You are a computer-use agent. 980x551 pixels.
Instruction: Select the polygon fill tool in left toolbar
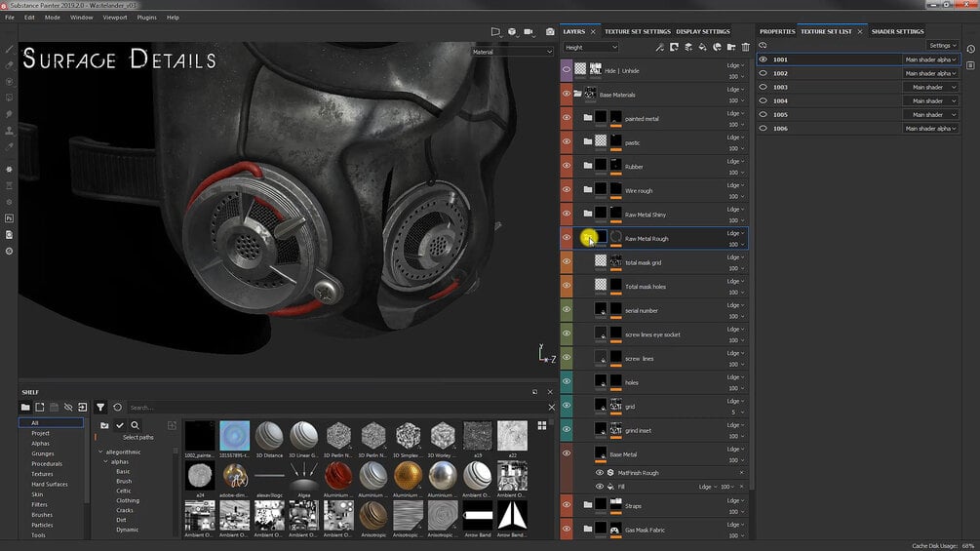pyautogui.click(x=9, y=98)
